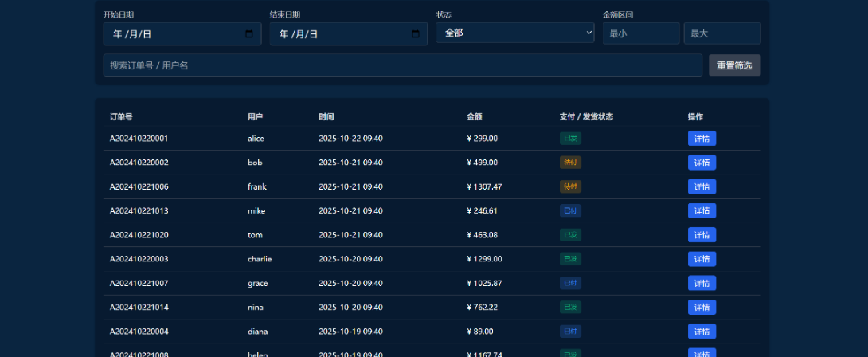The height and width of the screenshot is (357, 868).
Task: View 详情 for tom's order A202410221020
Action: [702, 235]
